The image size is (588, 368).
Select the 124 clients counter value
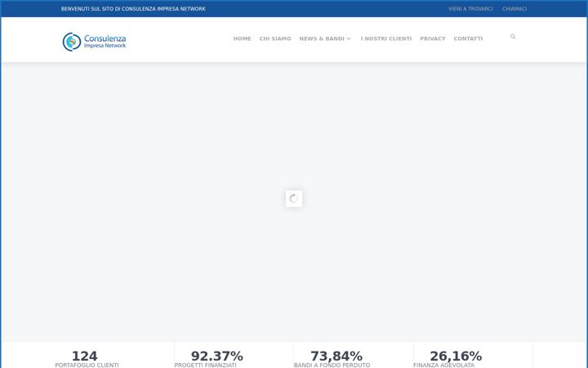84,356
